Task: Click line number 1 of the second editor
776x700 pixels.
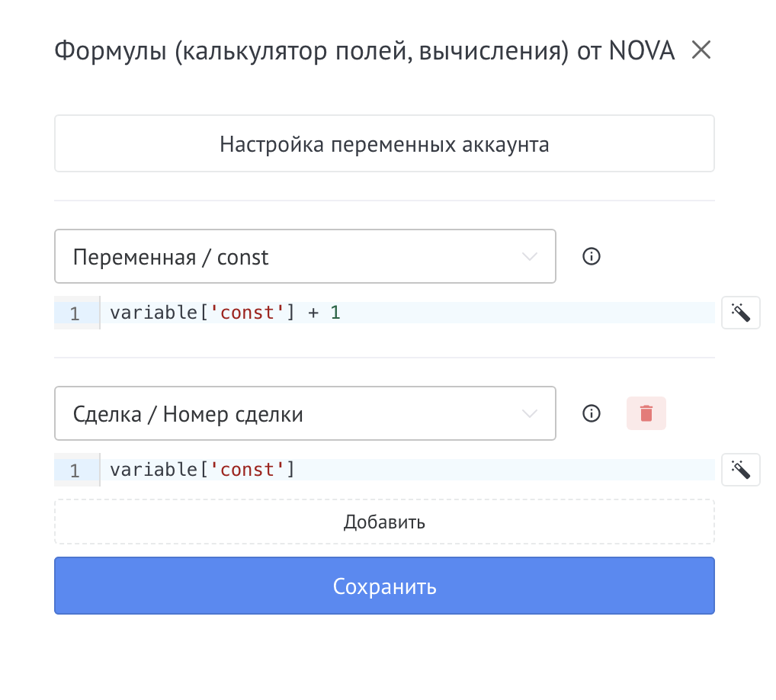Action: pyautogui.click(x=76, y=469)
